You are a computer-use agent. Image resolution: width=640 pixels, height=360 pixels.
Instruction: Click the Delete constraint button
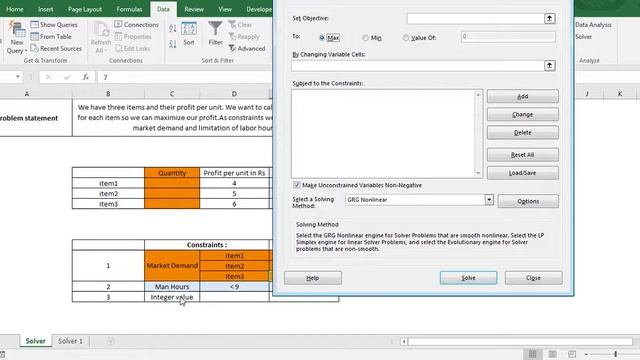[522, 132]
